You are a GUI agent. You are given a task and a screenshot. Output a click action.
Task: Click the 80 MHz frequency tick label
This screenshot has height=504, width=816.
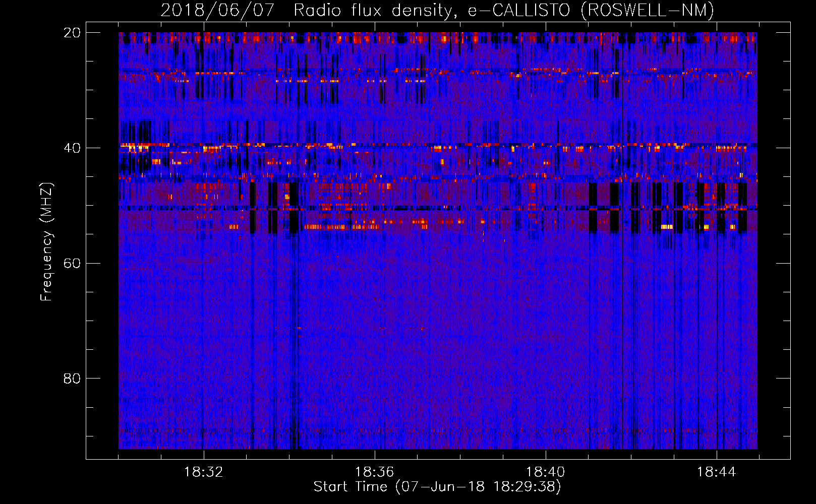tap(72, 379)
